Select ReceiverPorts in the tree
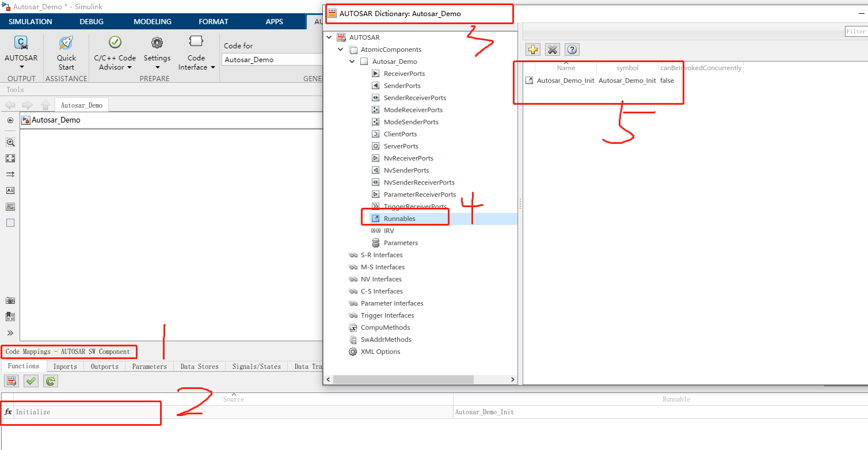Viewport: 868px width, 450px height. (404, 74)
